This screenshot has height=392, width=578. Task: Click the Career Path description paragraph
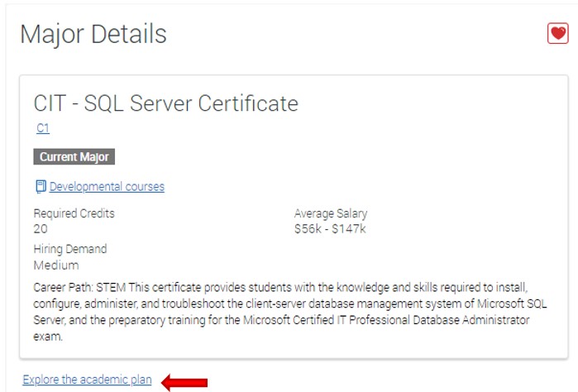click(x=290, y=312)
